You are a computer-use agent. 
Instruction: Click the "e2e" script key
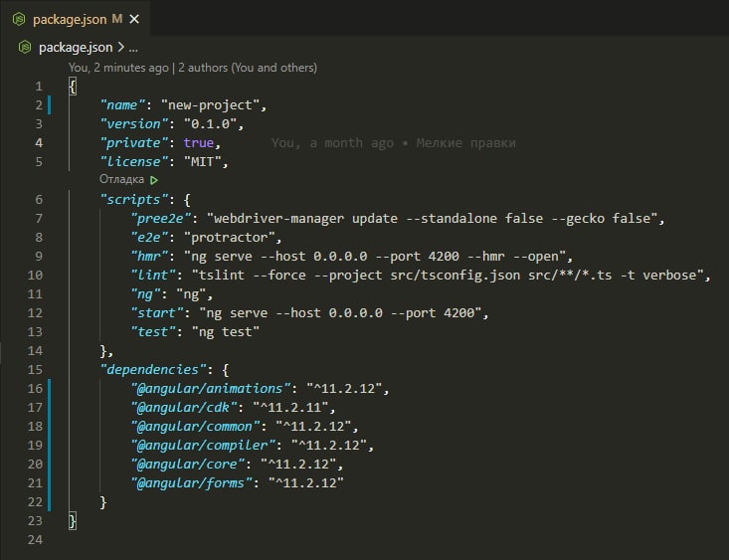[x=149, y=238]
